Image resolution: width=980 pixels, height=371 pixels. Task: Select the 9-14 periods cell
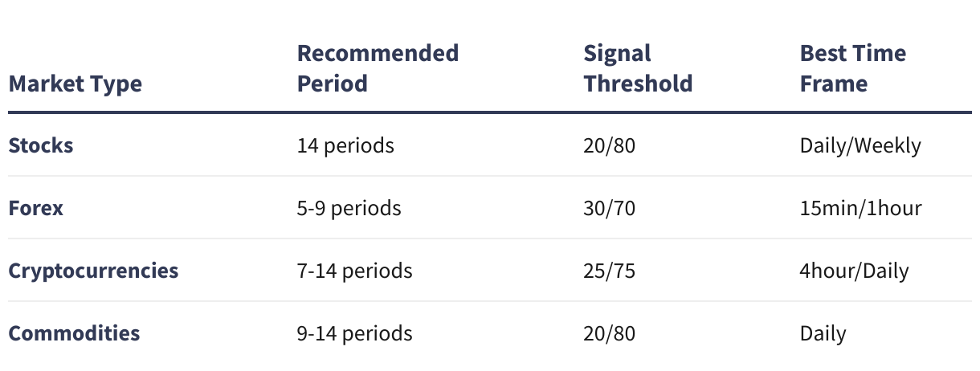354,333
